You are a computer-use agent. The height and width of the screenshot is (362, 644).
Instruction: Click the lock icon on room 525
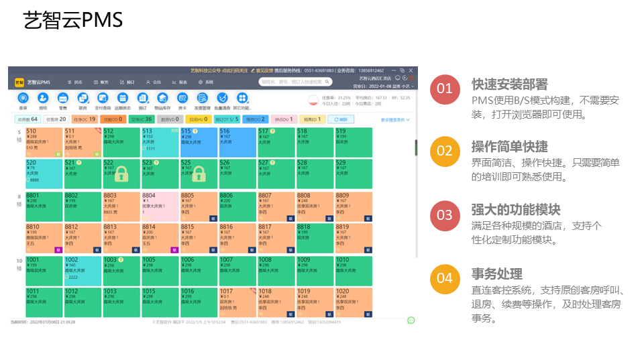click(199, 174)
